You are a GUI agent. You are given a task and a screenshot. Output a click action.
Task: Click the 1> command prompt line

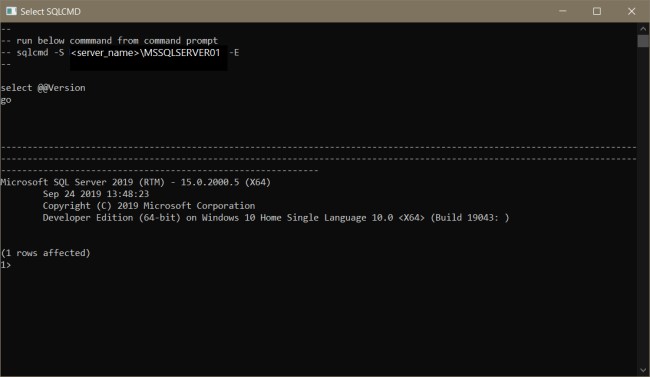tap(6, 265)
